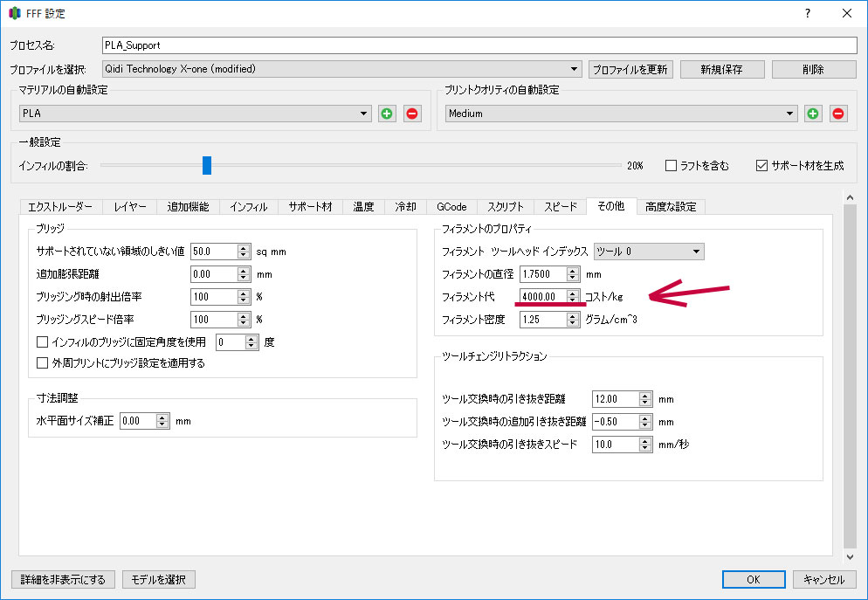Screen dimensions: 868x600
Task: Decrease the フィラメント密度 value with down arrow
Action: (573, 324)
